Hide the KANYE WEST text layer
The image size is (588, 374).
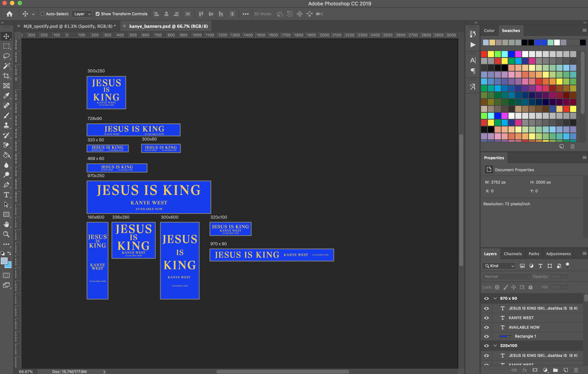tap(486, 318)
